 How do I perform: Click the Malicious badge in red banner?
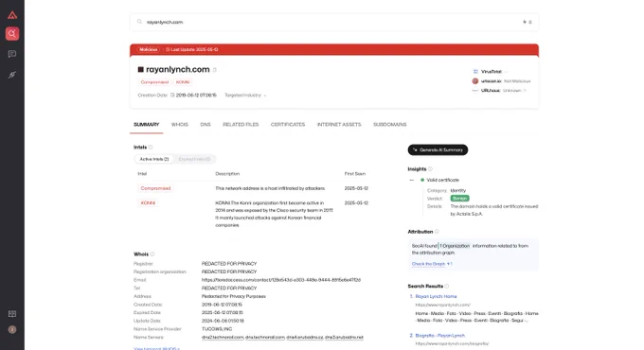[x=149, y=49]
